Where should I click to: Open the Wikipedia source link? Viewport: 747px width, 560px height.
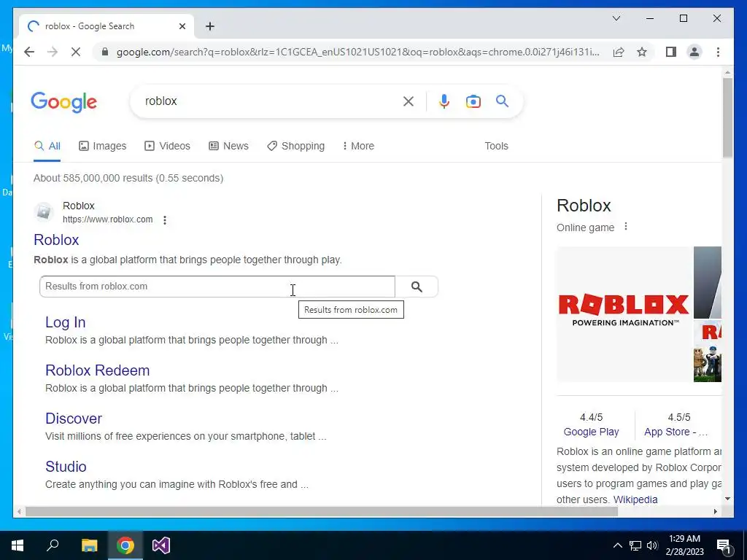pos(635,499)
